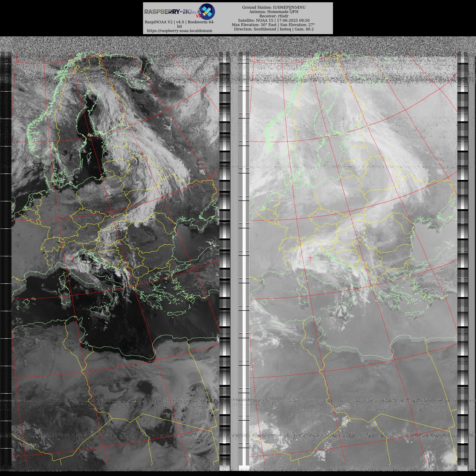
Task: Click 'Satellite: NOAA 15 | 17-06-2025 08:50' text
Action: coord(274,20)
